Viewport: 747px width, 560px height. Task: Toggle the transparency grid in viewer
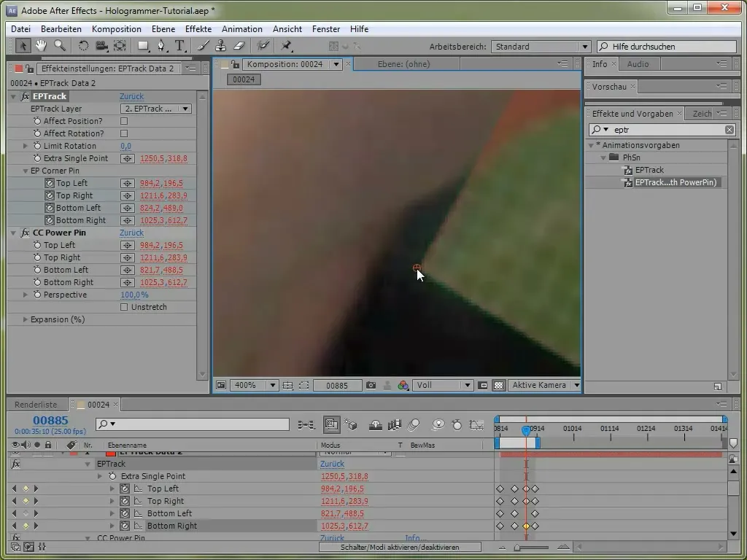(498, 385)
